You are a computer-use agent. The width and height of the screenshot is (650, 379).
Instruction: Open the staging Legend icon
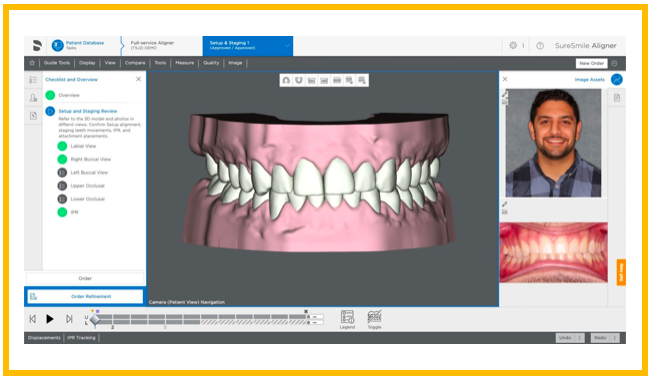pyautogui.click(x=347, y=317)
